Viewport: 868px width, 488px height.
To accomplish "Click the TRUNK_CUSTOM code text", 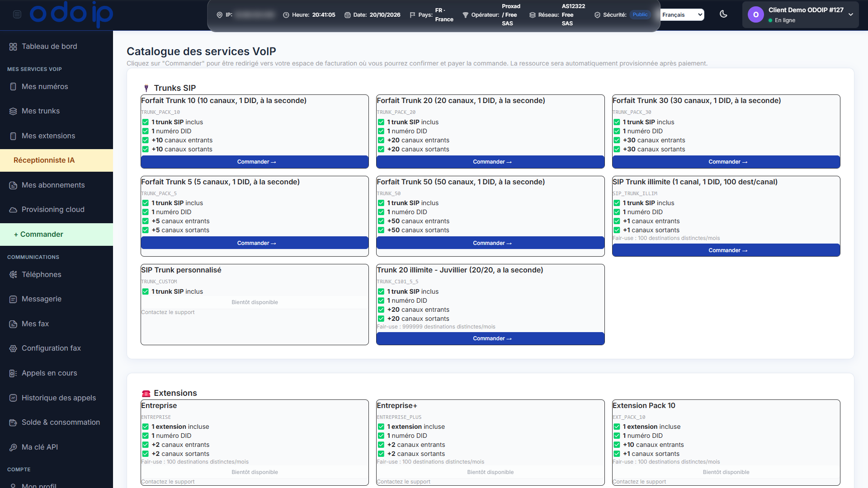I will click(159, 282).
